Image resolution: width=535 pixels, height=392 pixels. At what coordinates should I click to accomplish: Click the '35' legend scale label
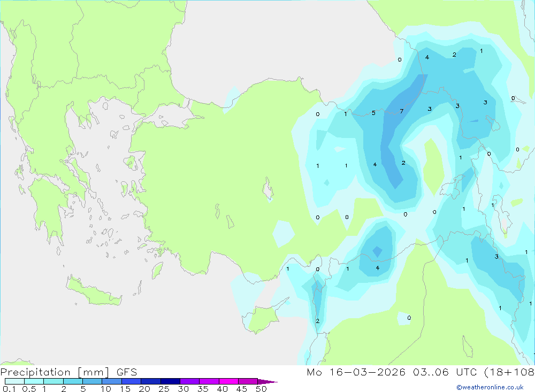click(203, 389)
